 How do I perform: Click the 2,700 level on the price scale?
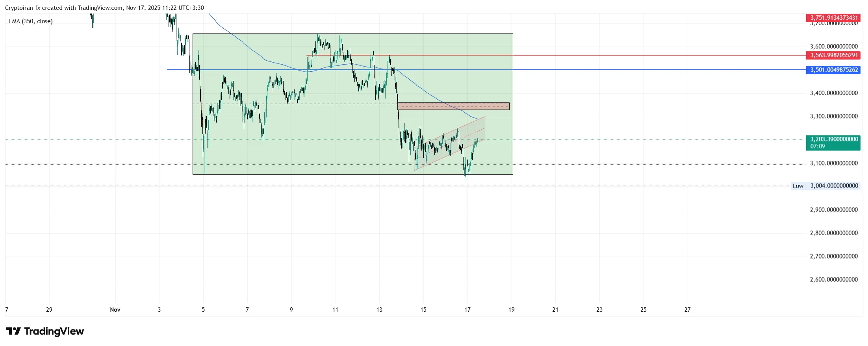pos(834,256)
